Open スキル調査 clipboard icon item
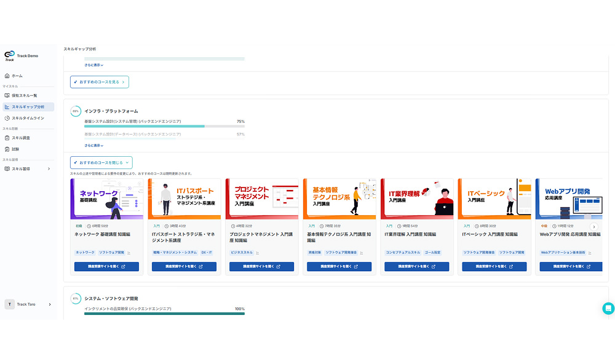 [7, 138]
